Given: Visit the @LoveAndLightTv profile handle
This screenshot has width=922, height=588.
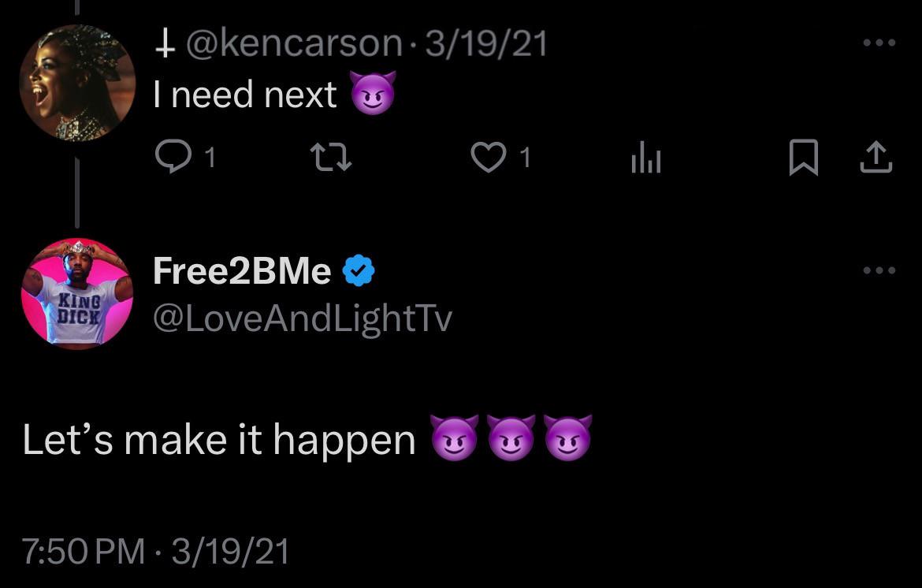Looking at the screenshot, I should [x=302, y=318].
